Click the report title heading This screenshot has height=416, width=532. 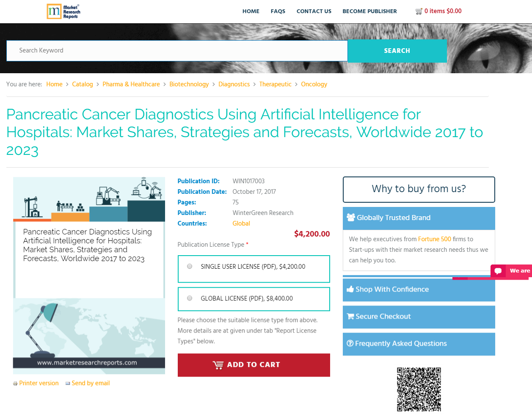(x=245, y=132)
